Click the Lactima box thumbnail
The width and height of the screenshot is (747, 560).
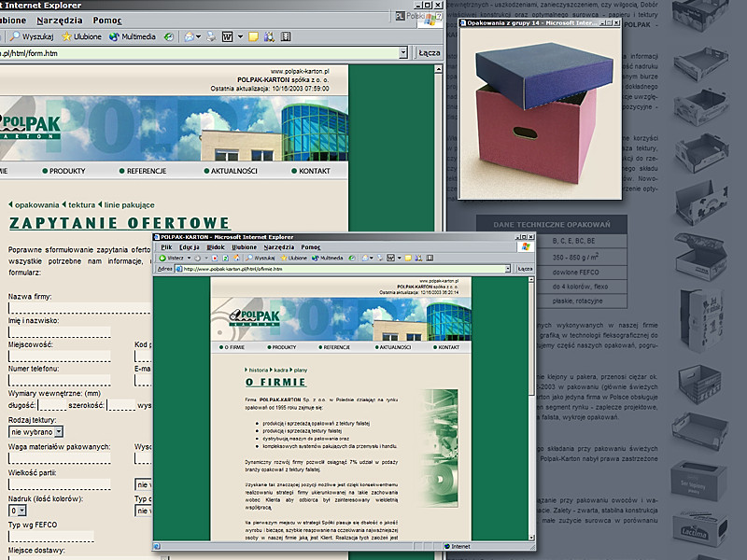[x=699, y=530]
